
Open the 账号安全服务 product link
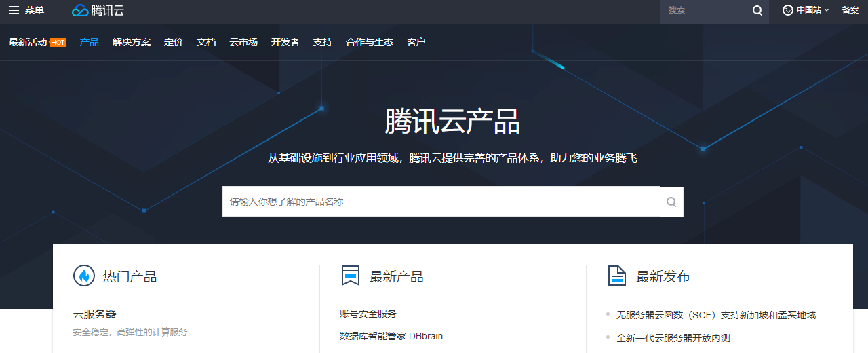click(x=368, y=314)
